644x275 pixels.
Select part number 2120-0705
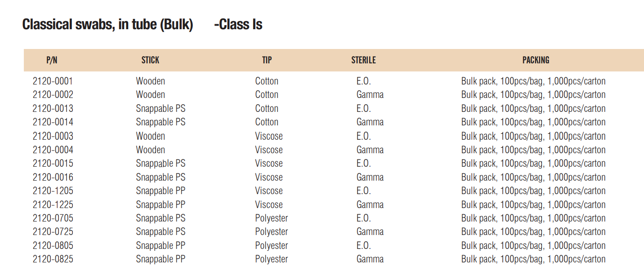53,218
